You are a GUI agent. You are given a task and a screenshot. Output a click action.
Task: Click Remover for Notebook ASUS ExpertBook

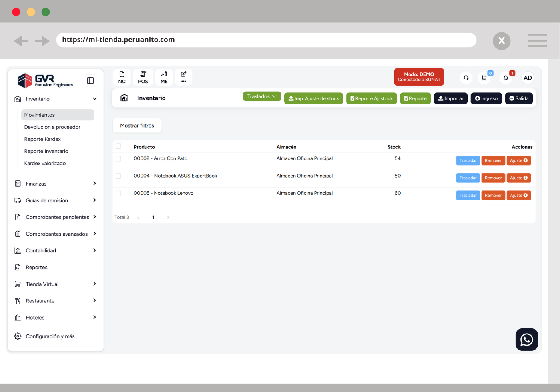493,178
